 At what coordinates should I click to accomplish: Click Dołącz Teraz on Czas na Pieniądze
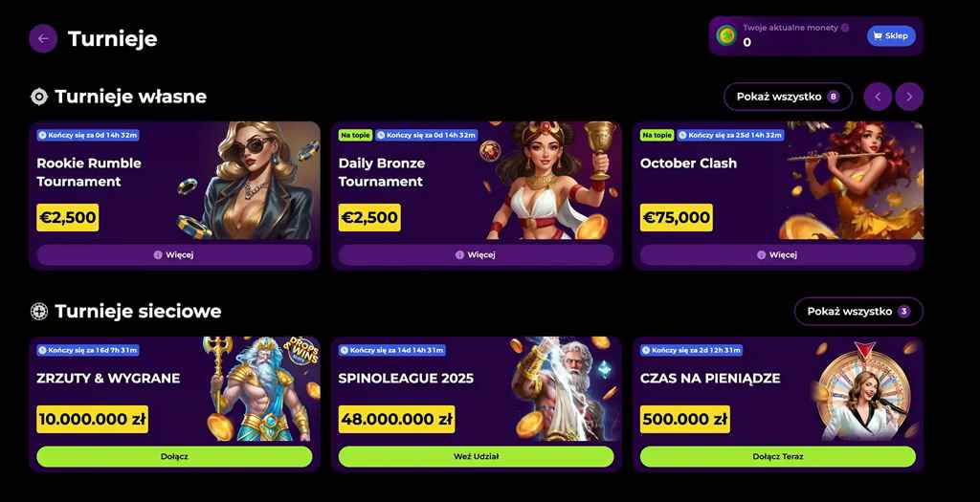pos(778,456)
